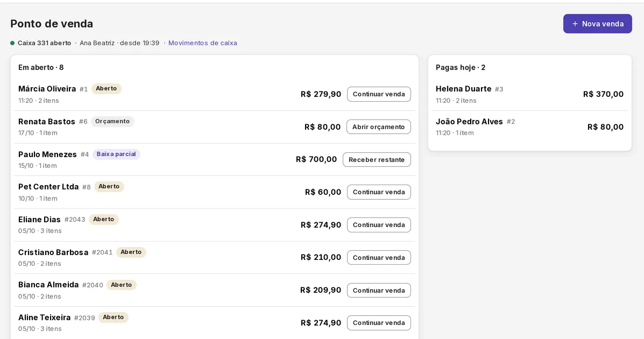Click the R$ 279,90 amount
Screen dimensions: 644x339
(x=321, y=94)
